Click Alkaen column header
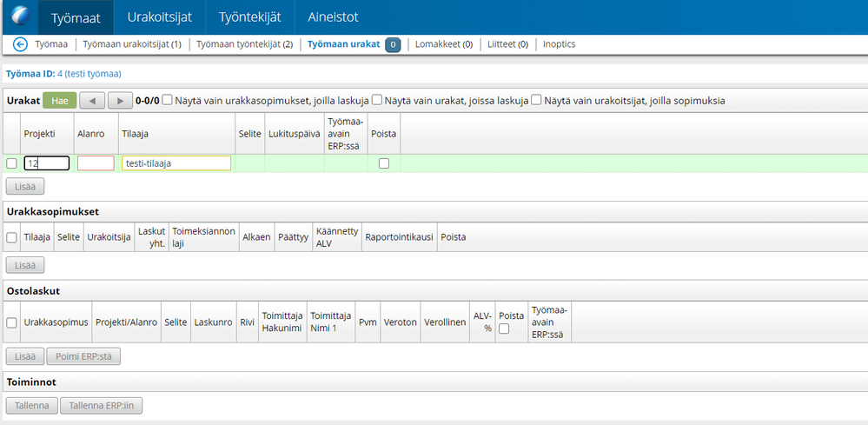Image resolution: width=868 pixels, height=425 pixels. pyautogui.click(x=257, y=237)
